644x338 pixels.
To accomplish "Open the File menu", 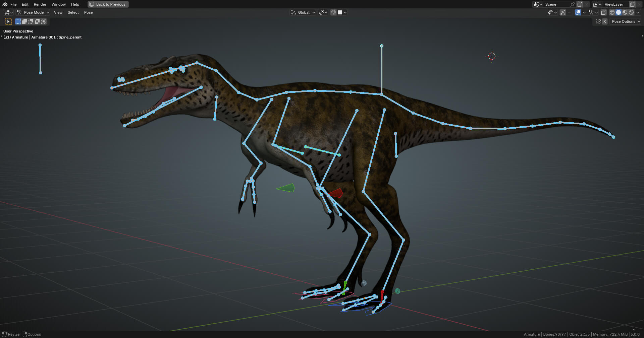I will [13, 4].
